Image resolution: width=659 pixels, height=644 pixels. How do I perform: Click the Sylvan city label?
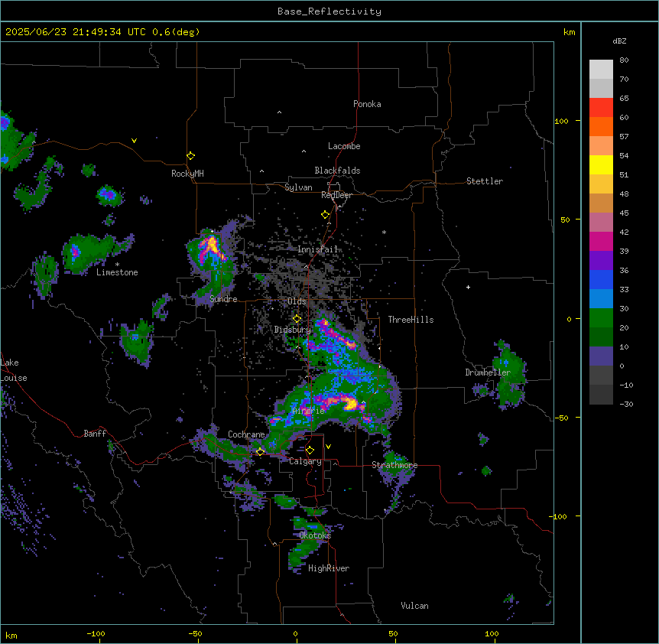298,187
